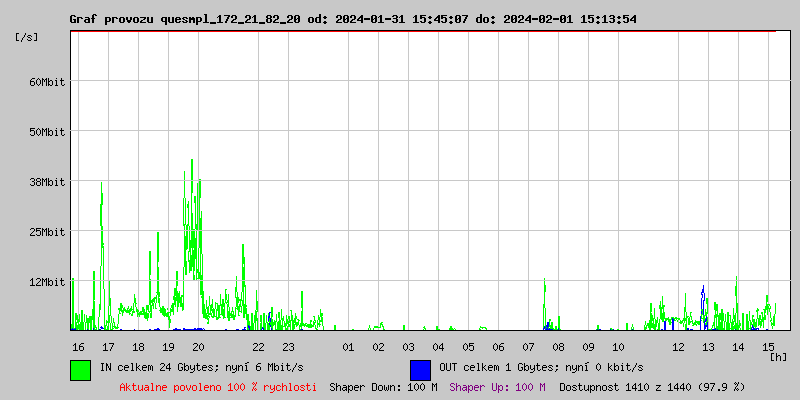Select hour 16 on the time axis
Screen dimensions: 800x400
click(x=78, y=347)
